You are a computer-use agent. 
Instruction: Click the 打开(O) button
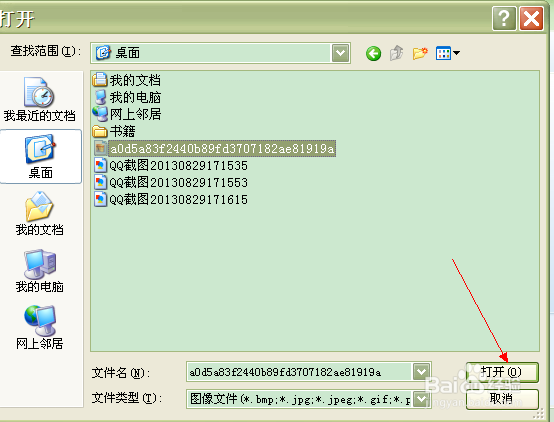502,372
